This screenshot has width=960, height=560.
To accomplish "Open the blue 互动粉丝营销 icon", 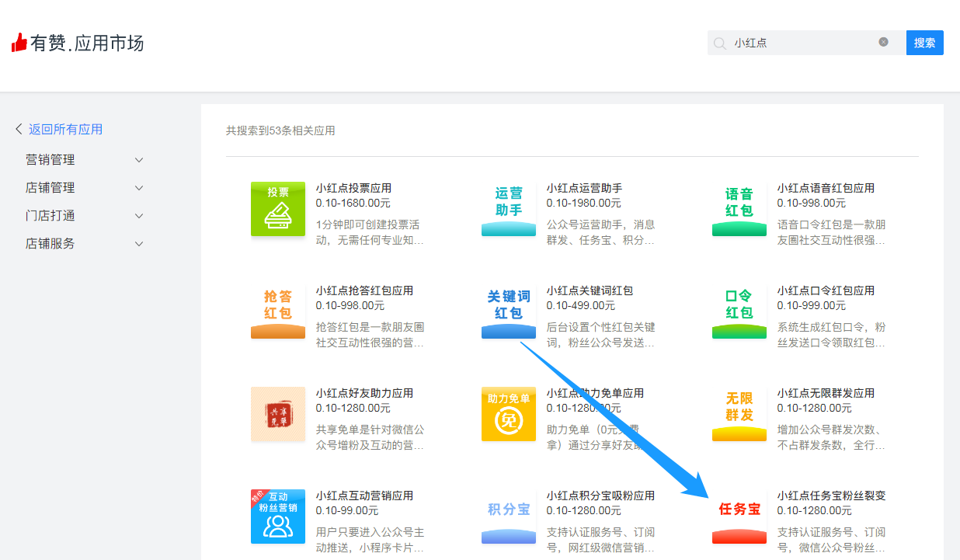I will [x=278, y=517].
